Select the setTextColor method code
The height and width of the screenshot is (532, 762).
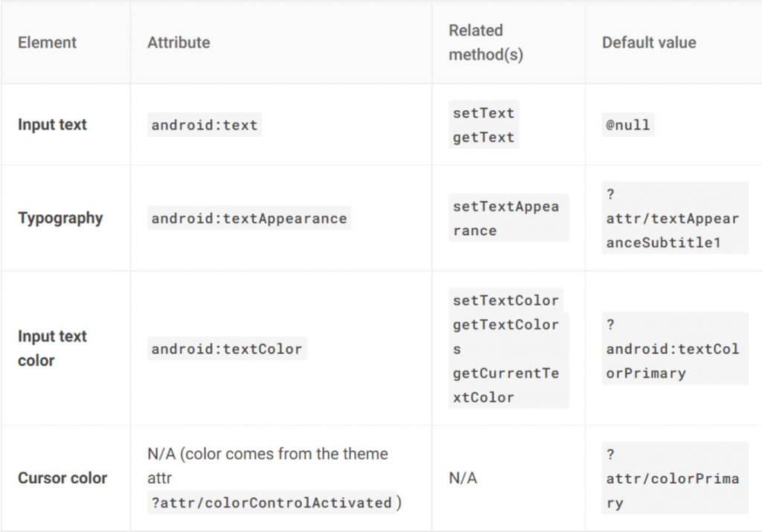coord(506,301)
